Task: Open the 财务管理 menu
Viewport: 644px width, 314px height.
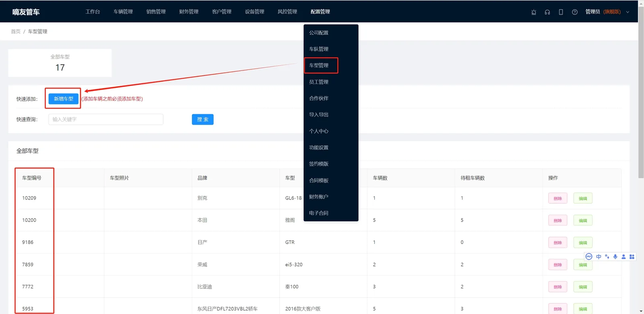Action: (x=189, y=12)
